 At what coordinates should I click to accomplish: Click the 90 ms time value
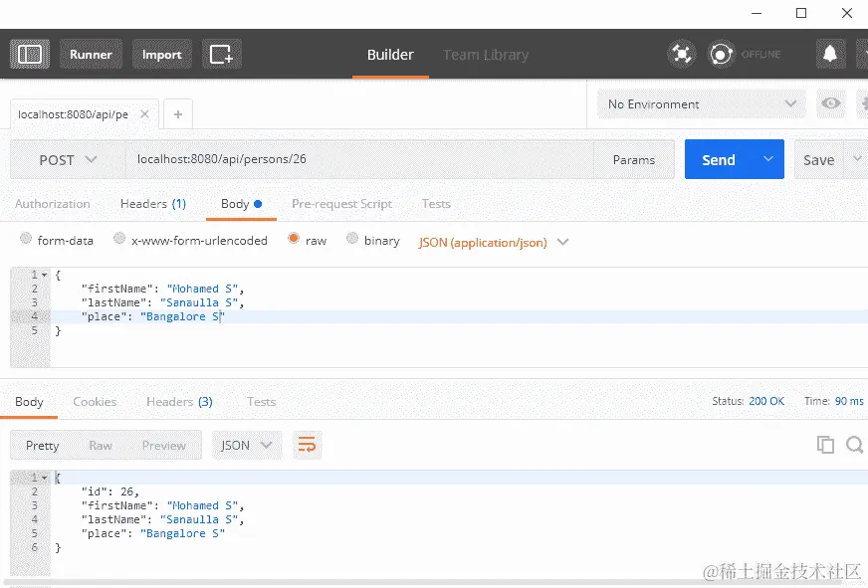[849, 401]
